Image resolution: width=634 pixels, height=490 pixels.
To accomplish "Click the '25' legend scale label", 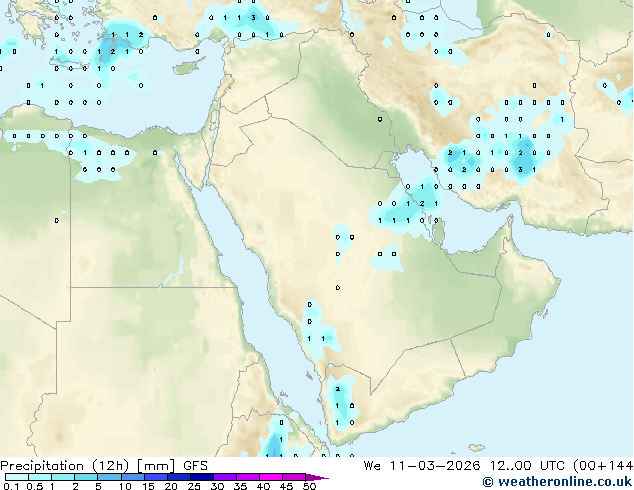I will click(194, 486).
